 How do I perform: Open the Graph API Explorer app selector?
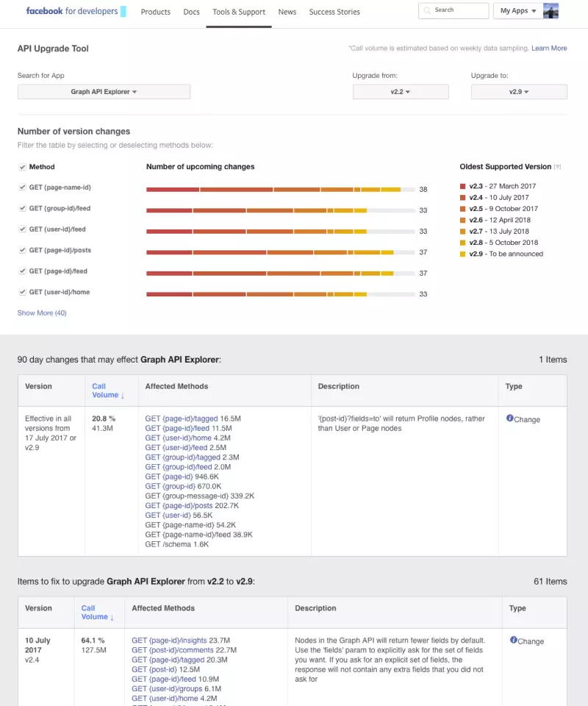click(103, 91)
